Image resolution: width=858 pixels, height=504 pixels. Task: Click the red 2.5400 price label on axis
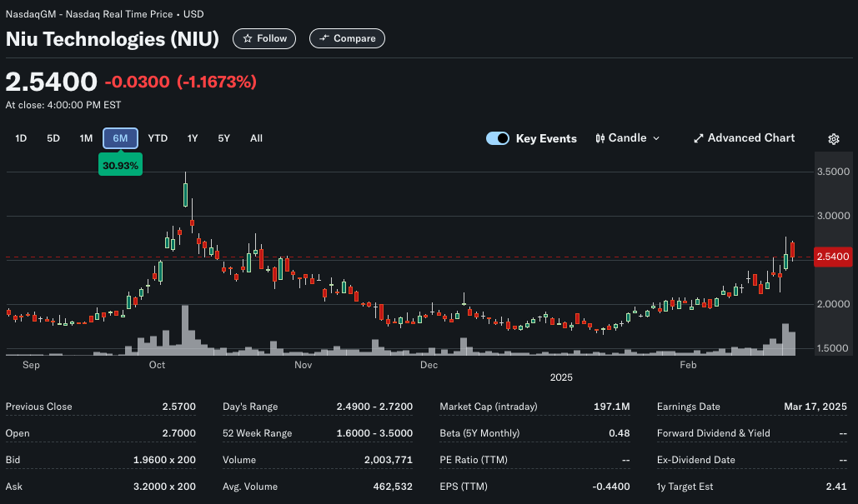(833, 257)
